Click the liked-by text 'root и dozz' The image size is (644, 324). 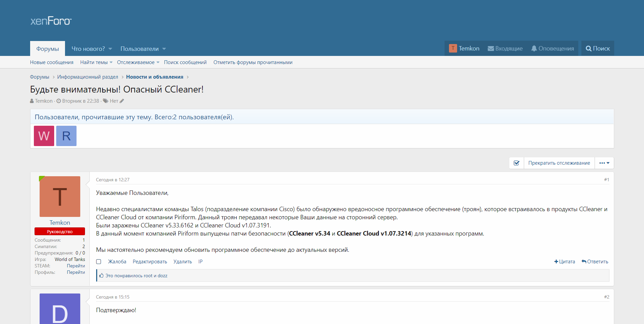155,276
